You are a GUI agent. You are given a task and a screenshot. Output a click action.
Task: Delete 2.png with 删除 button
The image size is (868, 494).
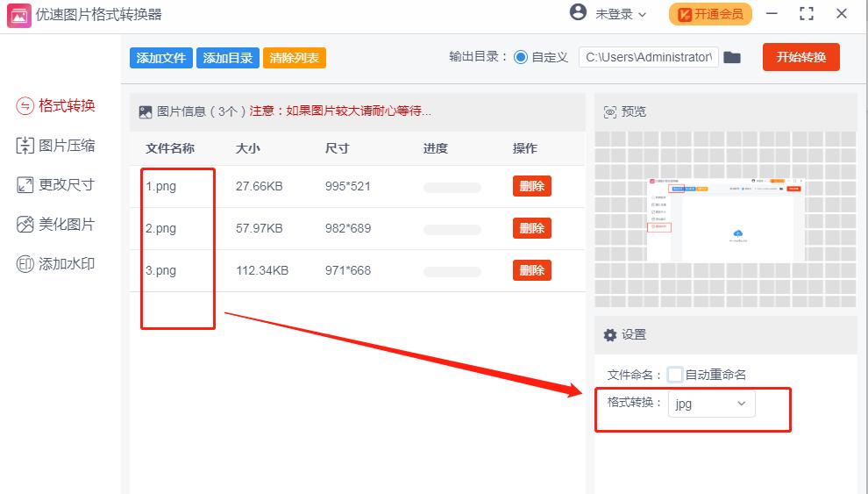pyautogui.click(x=532, y=228)
